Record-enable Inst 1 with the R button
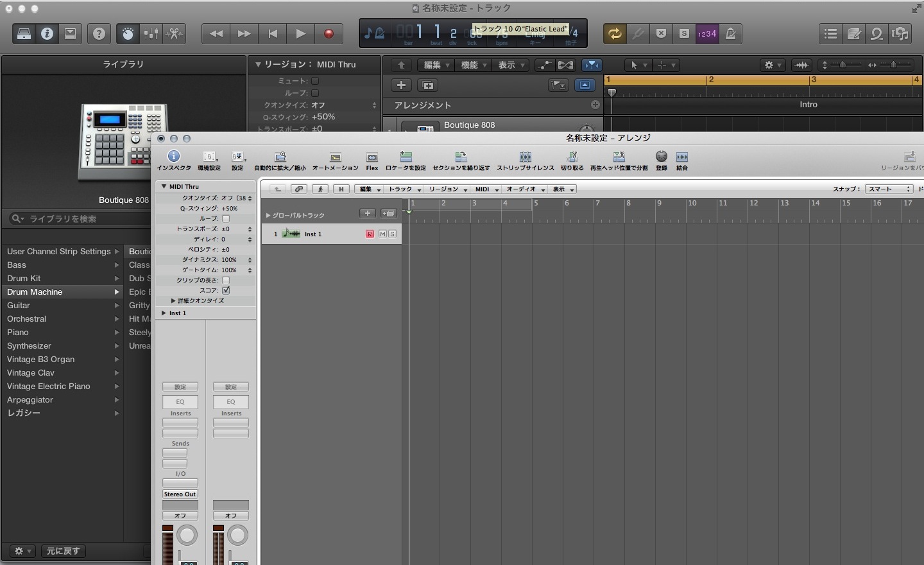 click(370, 234)
